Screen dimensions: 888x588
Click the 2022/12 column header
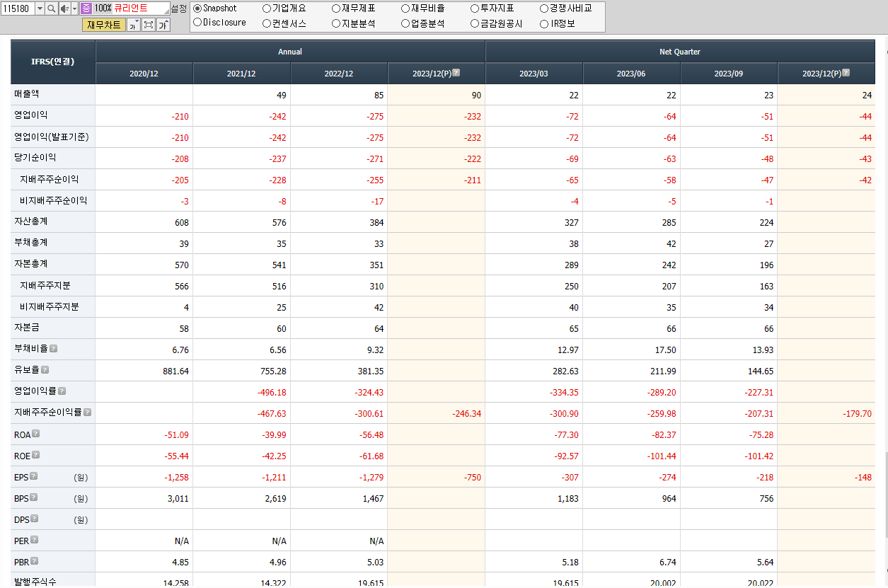pyautogui.click(x=339, y=74)
